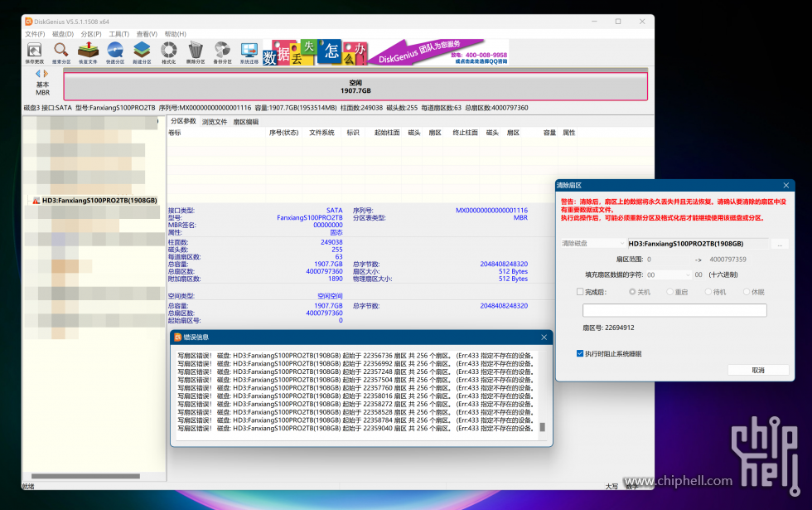Choose the 休眠 radio option

(747, 292)
